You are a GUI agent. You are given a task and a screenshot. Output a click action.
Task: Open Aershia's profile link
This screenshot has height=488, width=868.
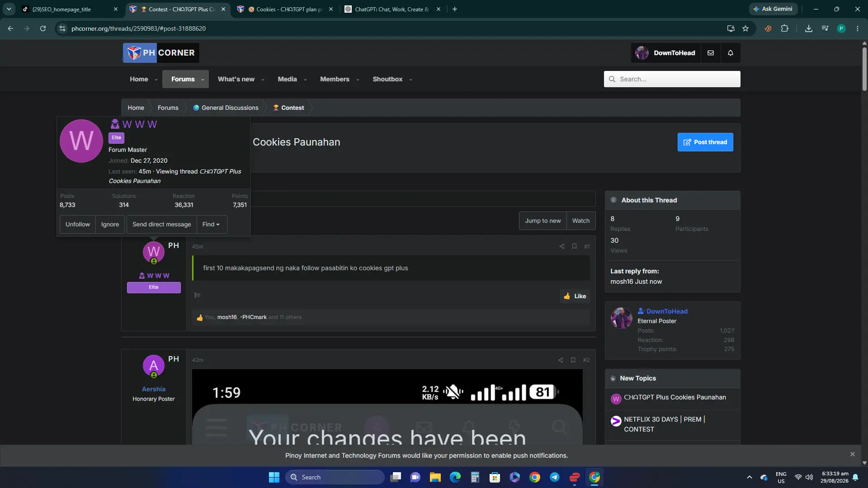pos(154,389)
